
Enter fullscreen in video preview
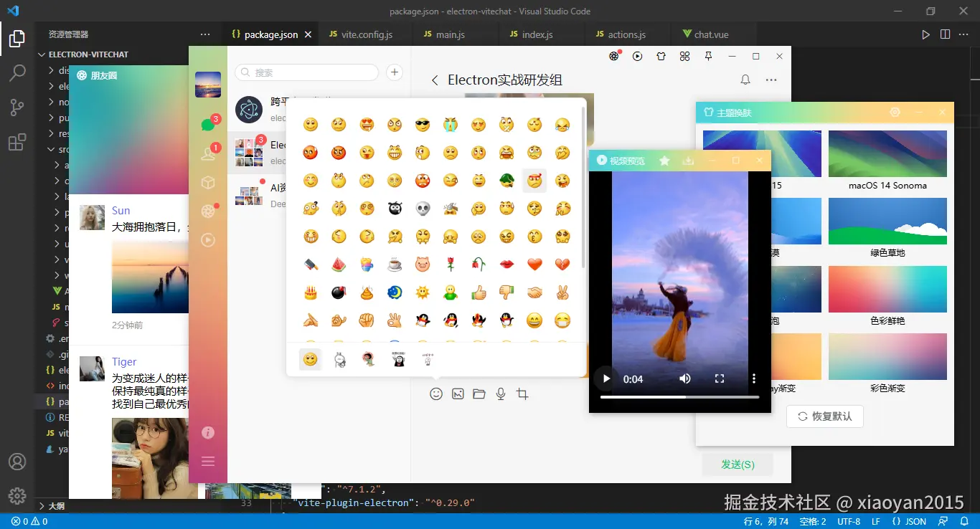[x=720, y=378]
